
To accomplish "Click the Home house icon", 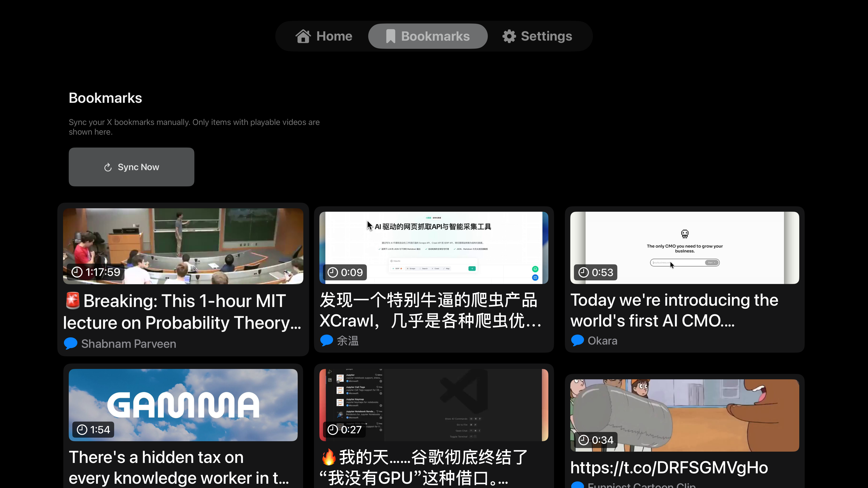I will tap(303, 36).
